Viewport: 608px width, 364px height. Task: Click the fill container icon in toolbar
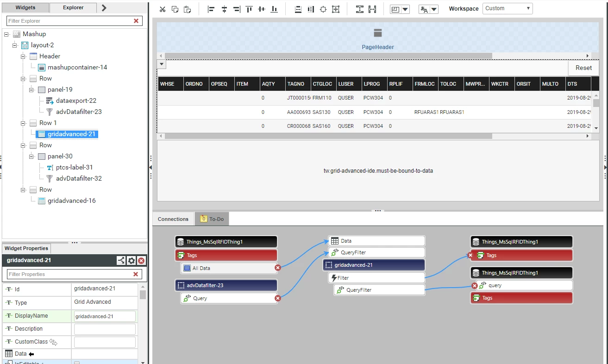[x=336, y=9]
